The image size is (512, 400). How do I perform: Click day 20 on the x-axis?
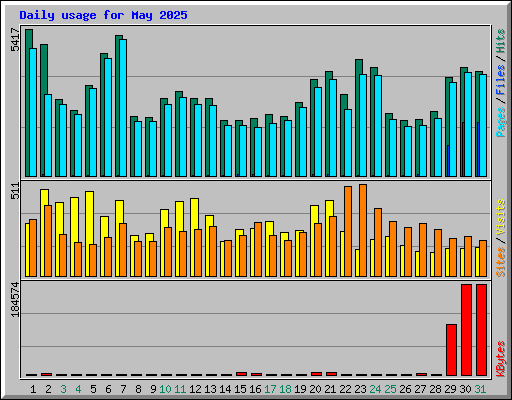tap(315, 389)
